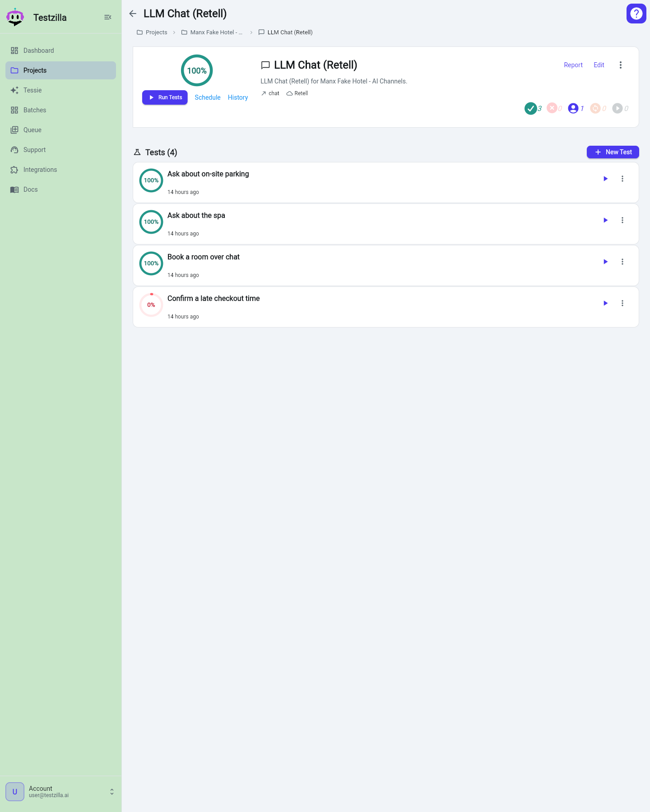
Task: Click the Retell cloud tag
Action: tap(297, 93)
